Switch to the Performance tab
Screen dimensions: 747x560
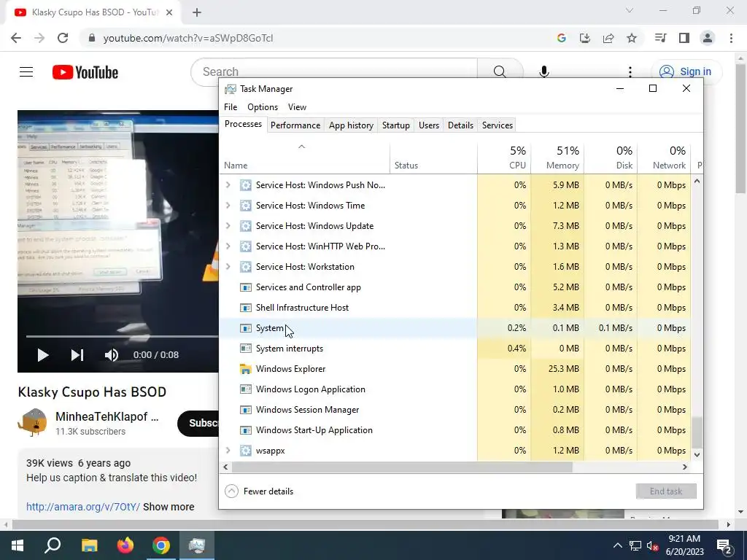pos(295,125)
